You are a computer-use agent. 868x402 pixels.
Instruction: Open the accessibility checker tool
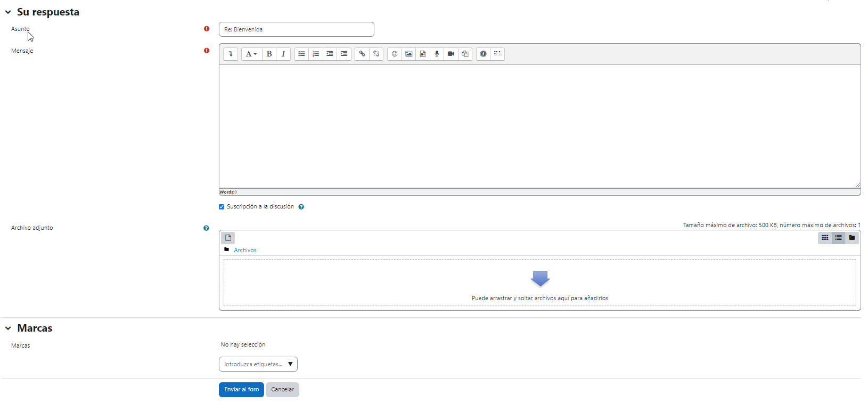[483, 54]
